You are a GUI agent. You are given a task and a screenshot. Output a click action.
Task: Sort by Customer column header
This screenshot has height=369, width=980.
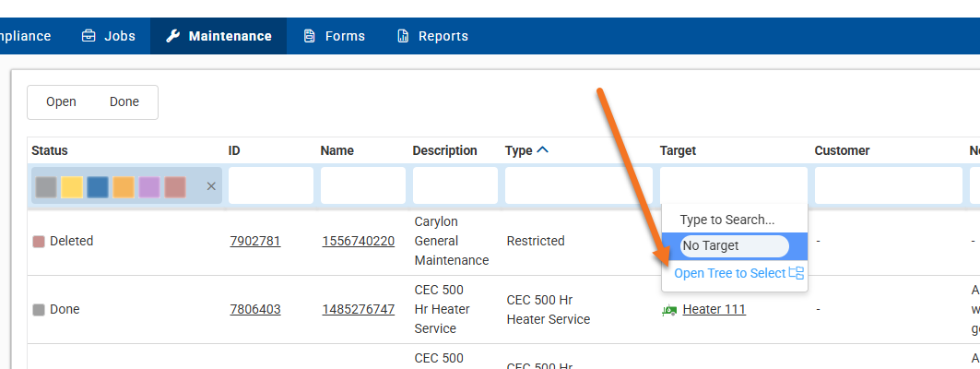[842, 150]
